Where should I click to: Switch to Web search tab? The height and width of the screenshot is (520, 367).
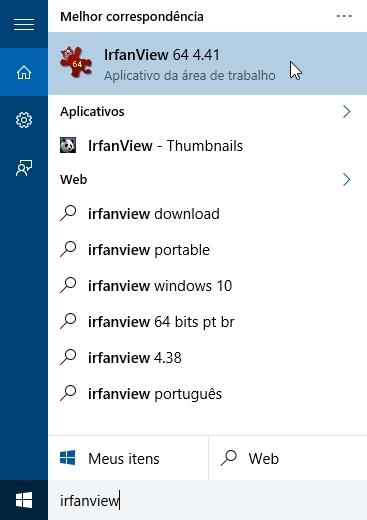[288, 458]
